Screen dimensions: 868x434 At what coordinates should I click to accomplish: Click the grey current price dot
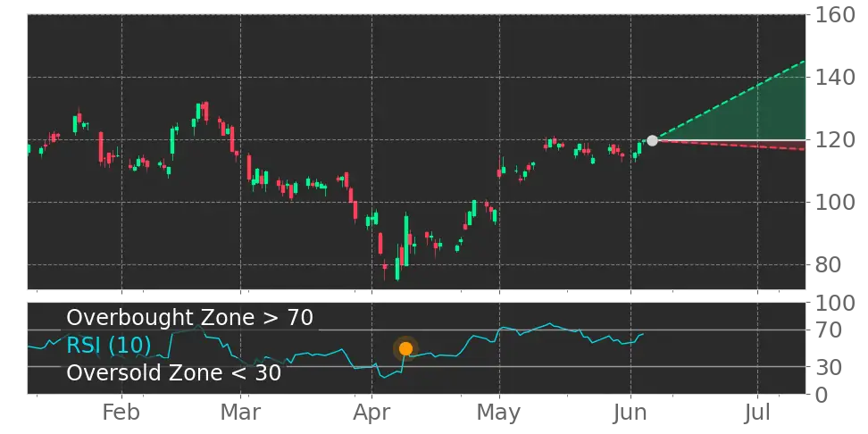tap(652, 140)
